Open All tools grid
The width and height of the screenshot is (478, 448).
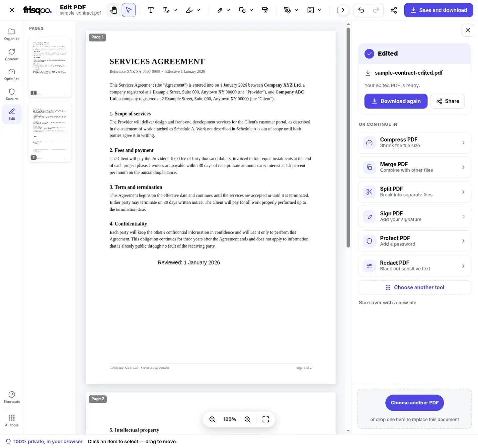(12, 420)
